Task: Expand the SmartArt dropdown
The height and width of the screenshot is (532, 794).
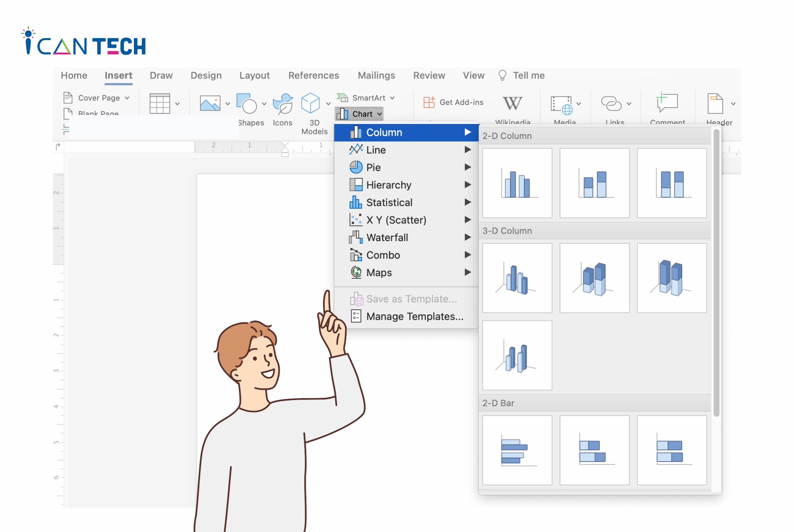Action: coord(392,98)
